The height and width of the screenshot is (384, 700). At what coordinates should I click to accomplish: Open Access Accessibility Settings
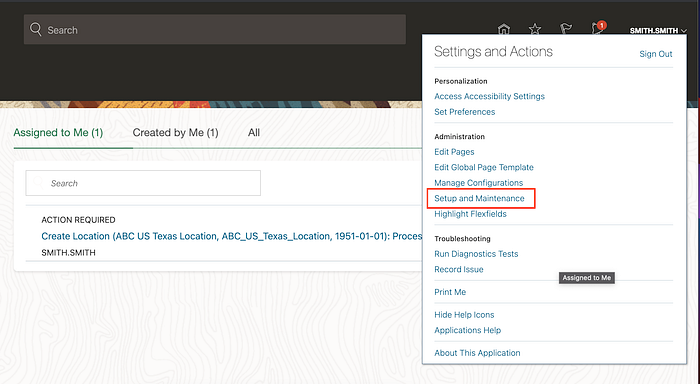pyautogui.click(x=489, y=96)
